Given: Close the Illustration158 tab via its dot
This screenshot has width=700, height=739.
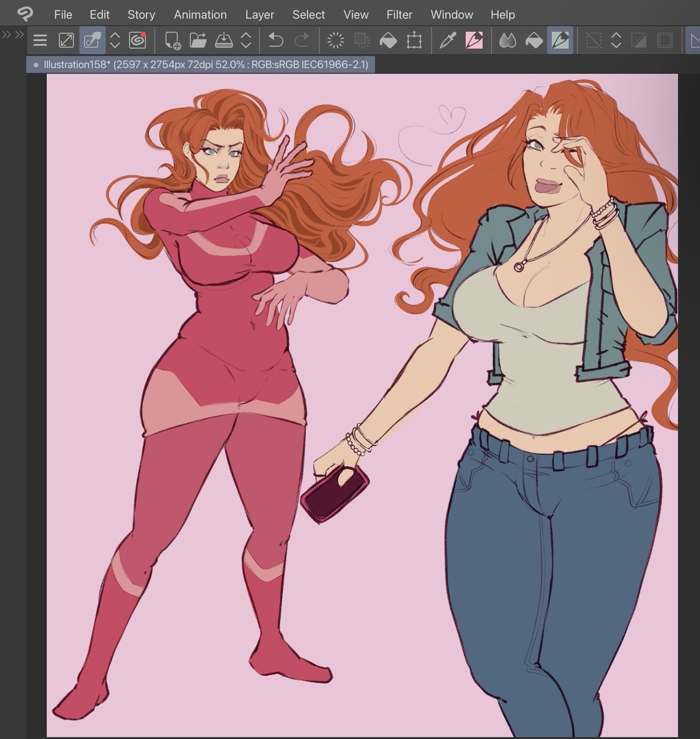Looking at the screenshot, I should [x=36, y=64].
